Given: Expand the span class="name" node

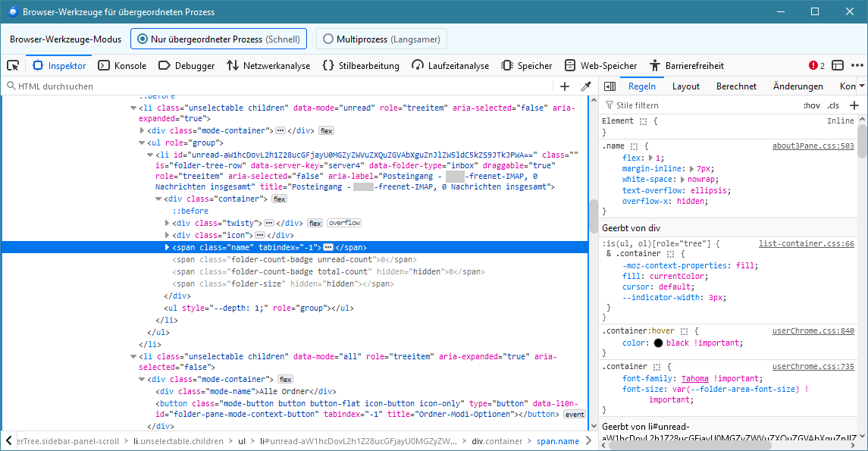Looking at the screenshot, I should [168, 247].
